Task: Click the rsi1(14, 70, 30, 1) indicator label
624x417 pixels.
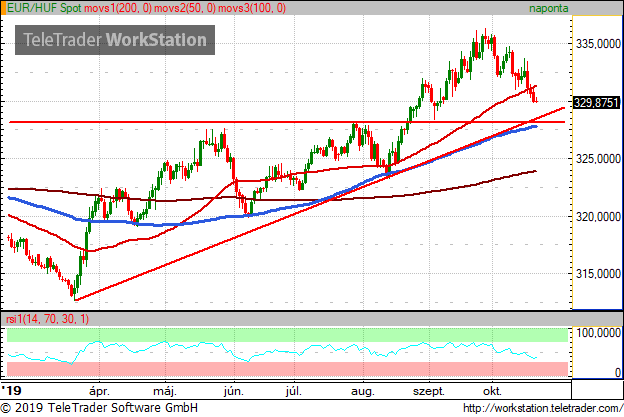Action: point(46,319)
